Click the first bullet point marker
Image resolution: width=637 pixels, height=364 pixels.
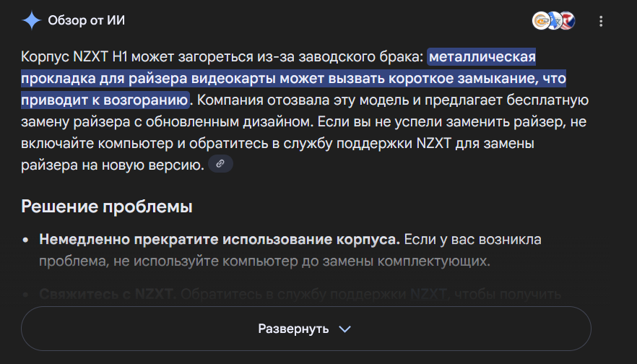[x=25, y=240]
